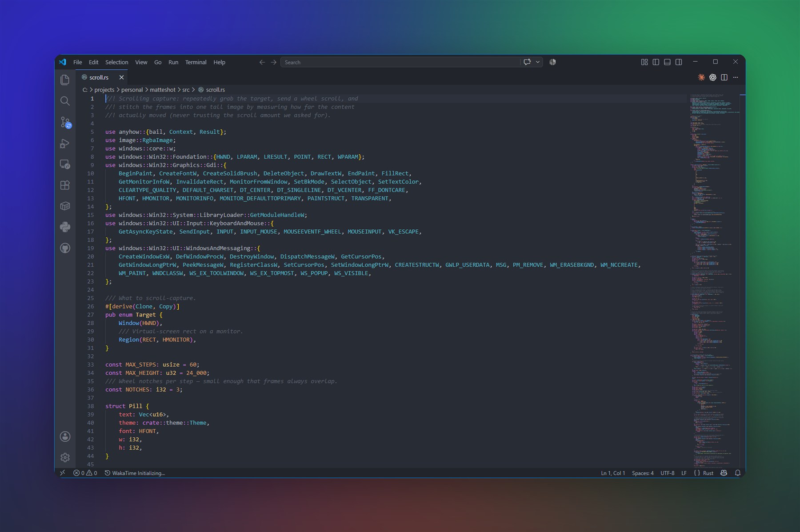The width and height of the screenshot is (800, 532).
Task: Change the Spaces: 4 indentation setting
Action: [643, 473]
